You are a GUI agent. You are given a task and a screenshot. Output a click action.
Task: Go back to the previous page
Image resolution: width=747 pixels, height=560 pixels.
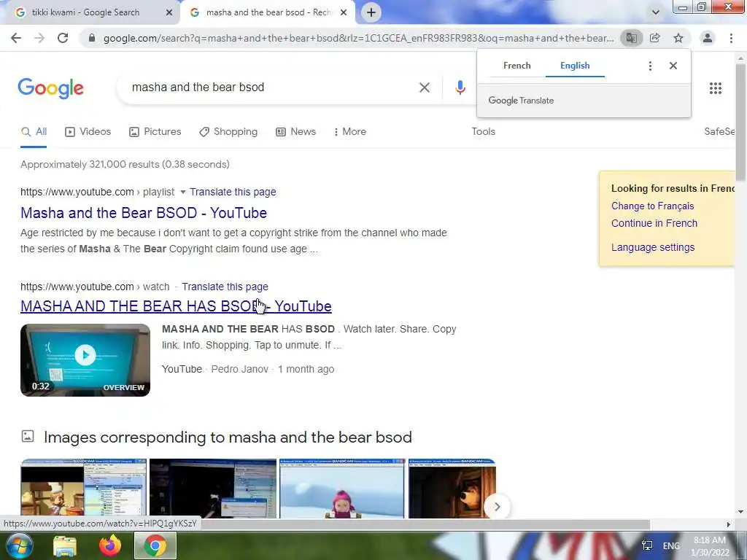[x=16, y=38]
